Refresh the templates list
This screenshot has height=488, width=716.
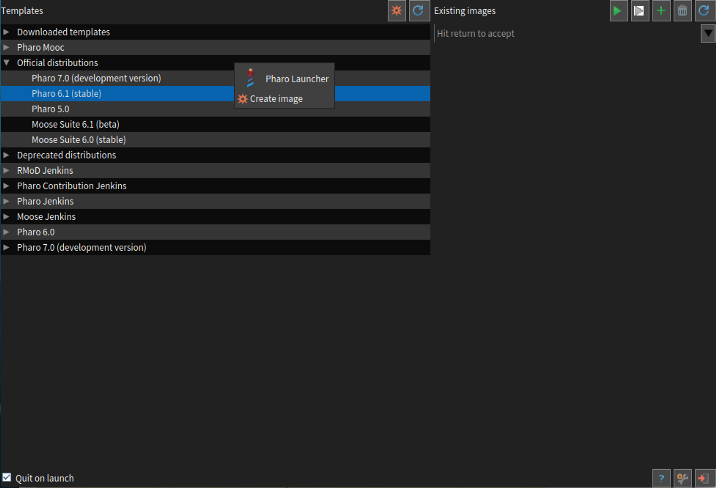tap(418, 10)
